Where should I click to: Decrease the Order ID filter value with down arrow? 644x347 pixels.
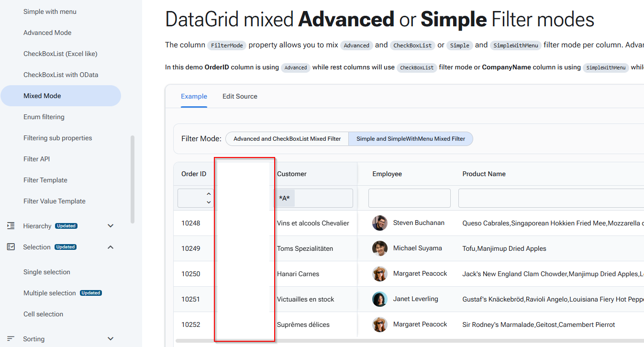[x=209, y=202]
